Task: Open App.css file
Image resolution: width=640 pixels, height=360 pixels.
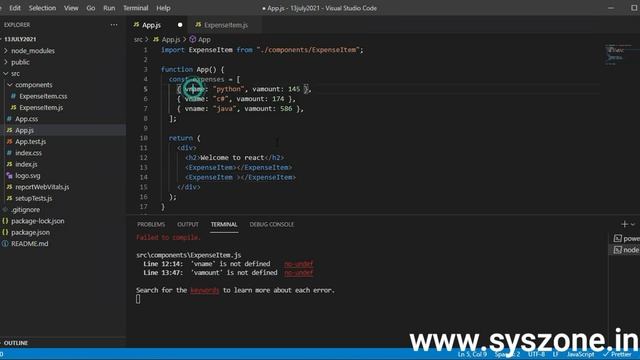Action: point(27,119)
